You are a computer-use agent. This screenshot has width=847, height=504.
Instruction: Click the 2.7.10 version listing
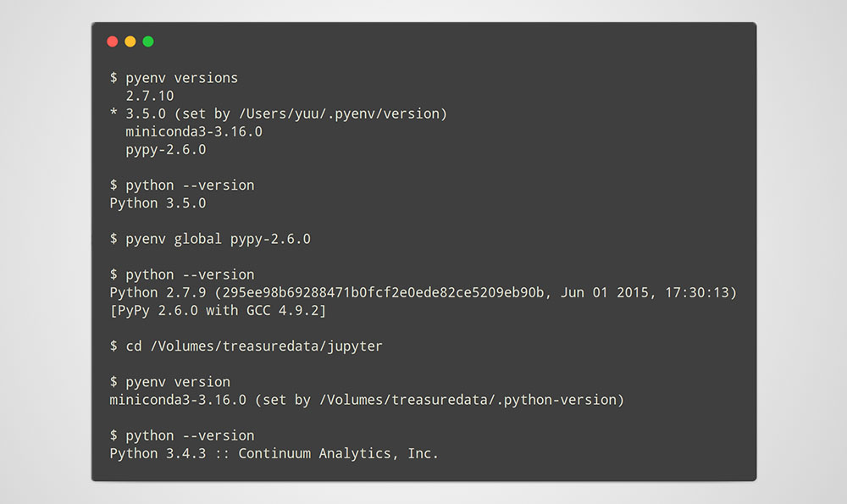148,95
